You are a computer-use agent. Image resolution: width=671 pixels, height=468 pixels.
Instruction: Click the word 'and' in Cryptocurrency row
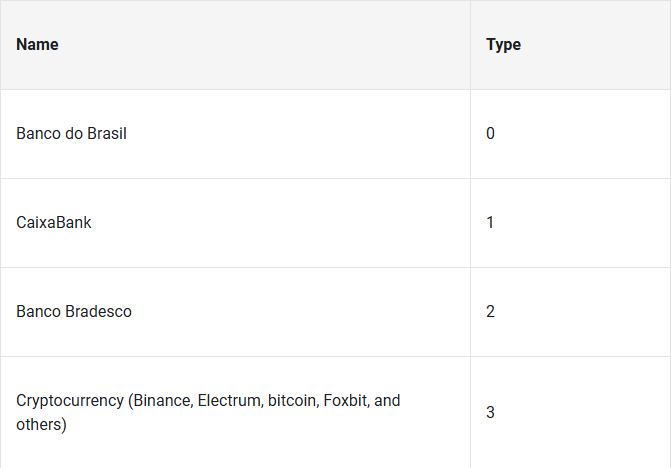(x=387, y=401)
